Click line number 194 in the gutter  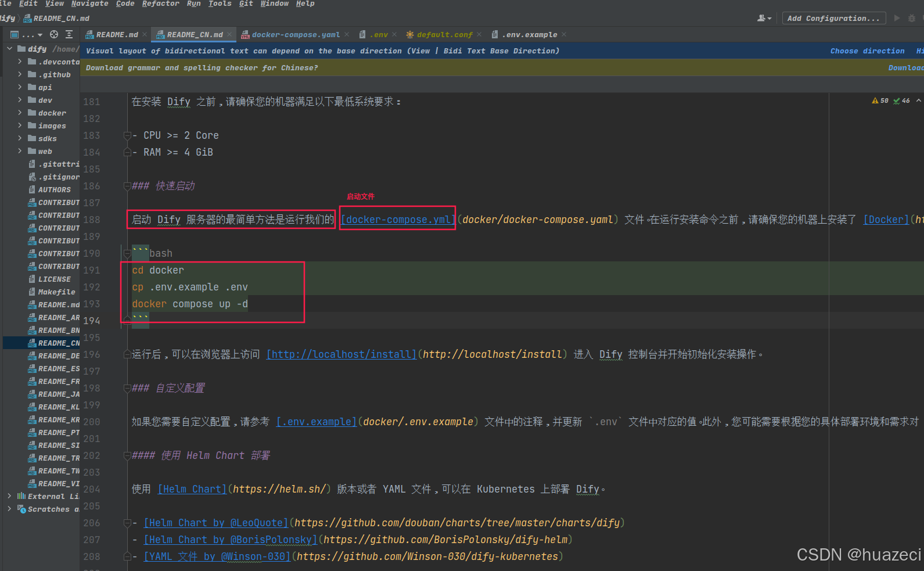click(91, 321)
